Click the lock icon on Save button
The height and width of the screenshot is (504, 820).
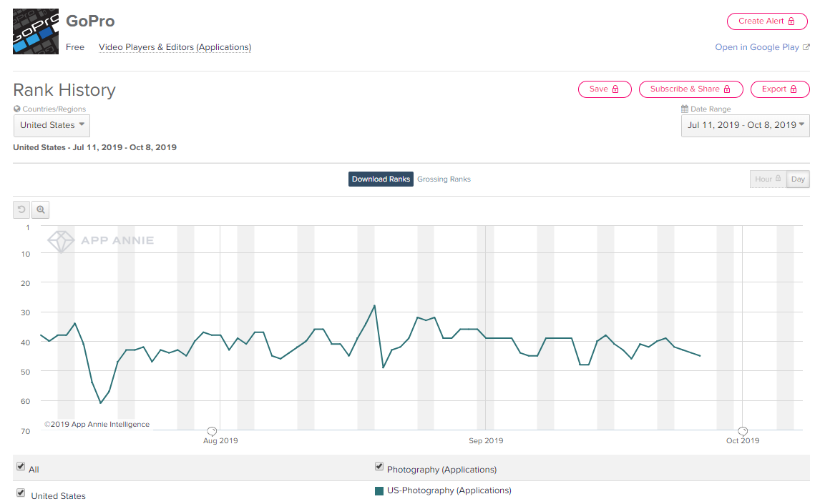[x=615, y=89]
